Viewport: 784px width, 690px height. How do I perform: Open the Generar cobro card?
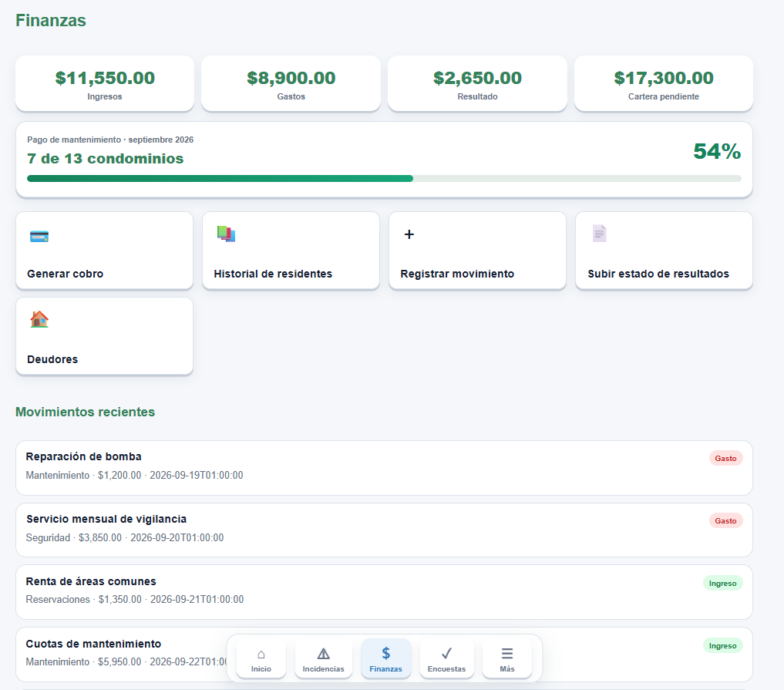pos(105,251)
